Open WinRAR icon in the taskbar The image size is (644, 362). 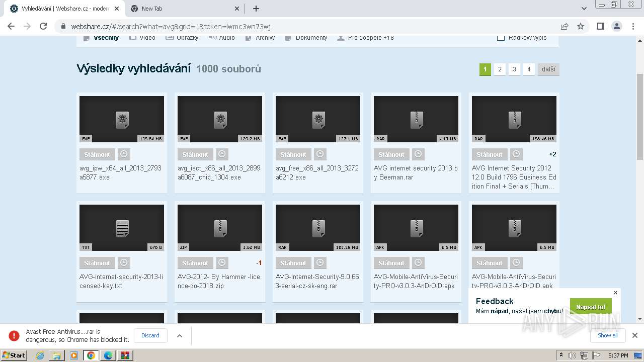(125, 355)
